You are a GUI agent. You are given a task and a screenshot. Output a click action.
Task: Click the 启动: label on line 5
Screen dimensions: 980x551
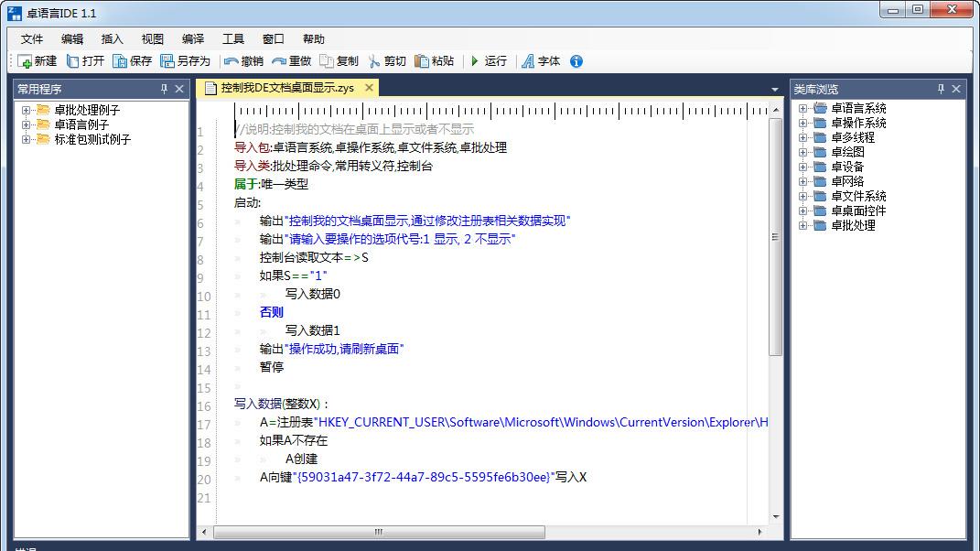pos(247,202)
